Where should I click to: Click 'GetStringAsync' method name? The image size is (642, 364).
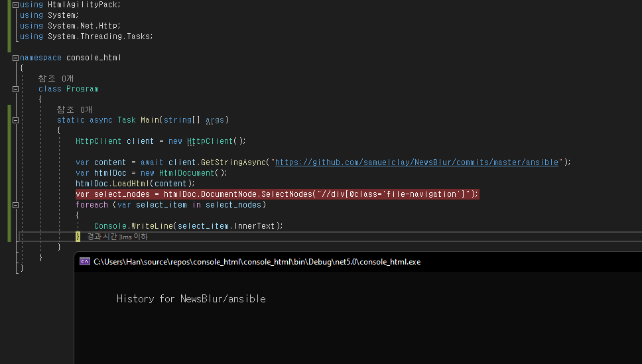233,162
